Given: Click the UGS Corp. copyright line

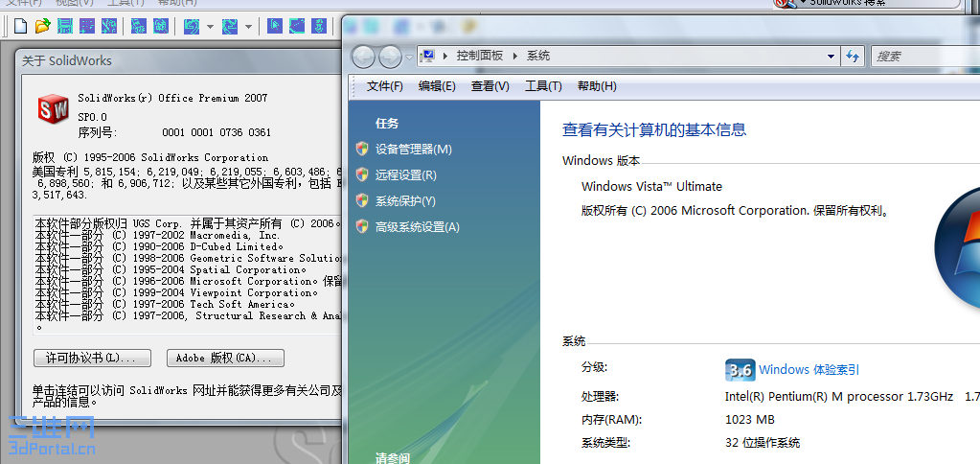Looking at the screenshot, I should pos(188,223).
